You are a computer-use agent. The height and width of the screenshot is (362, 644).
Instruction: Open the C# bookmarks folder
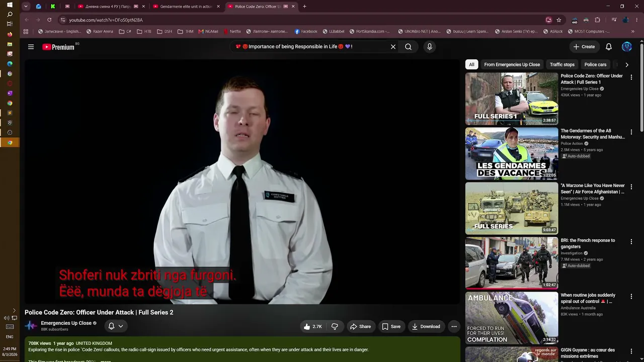125,31
